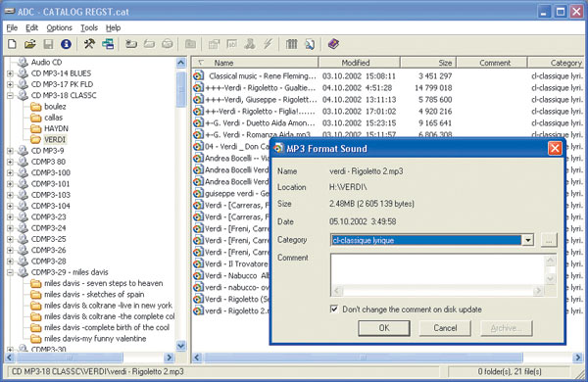This screenshot has width=588, height=382.
Task: Open the Tools menu
Action: click(89, 27)
